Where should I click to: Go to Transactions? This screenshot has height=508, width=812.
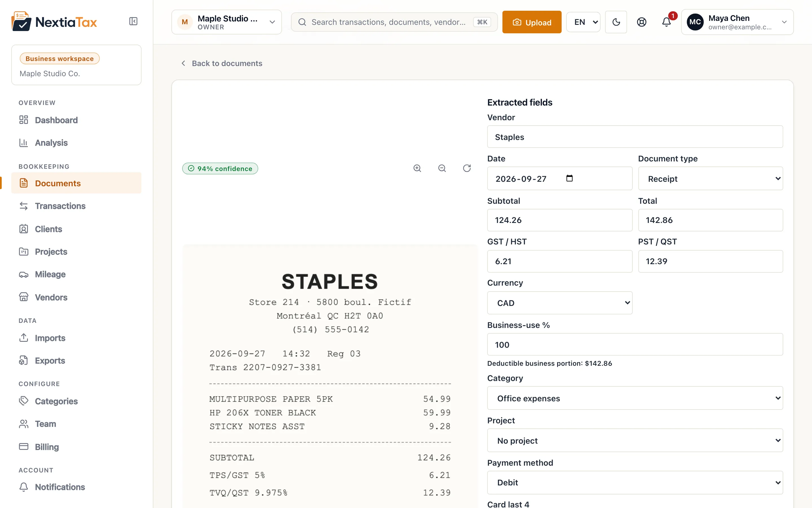click(76, 206)
